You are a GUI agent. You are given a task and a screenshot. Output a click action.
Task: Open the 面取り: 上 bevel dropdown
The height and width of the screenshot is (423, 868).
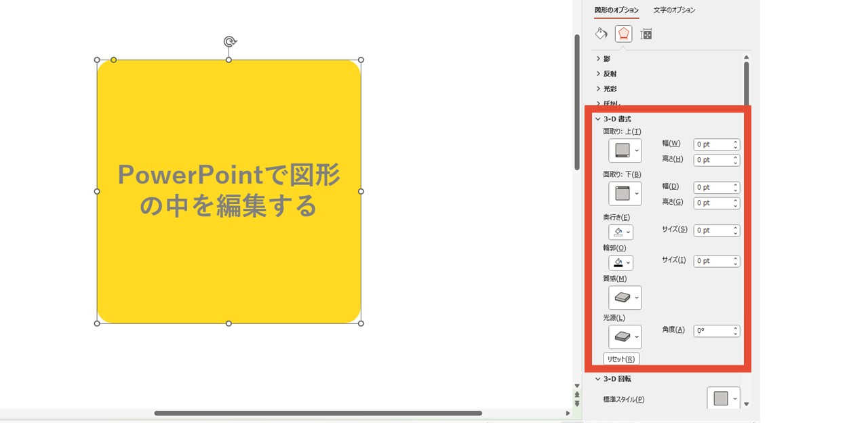[625, 150]
